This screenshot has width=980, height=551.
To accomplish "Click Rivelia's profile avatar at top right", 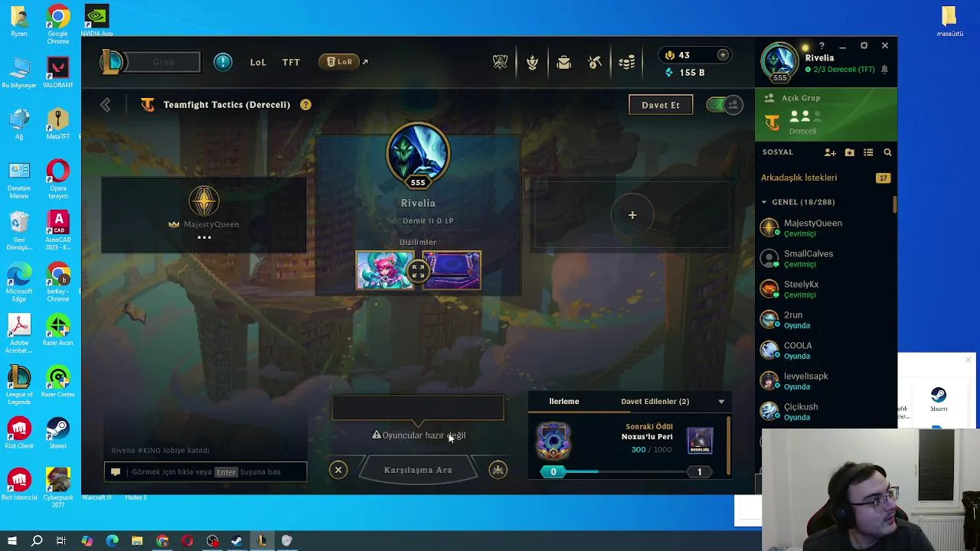I will (779, 61).
